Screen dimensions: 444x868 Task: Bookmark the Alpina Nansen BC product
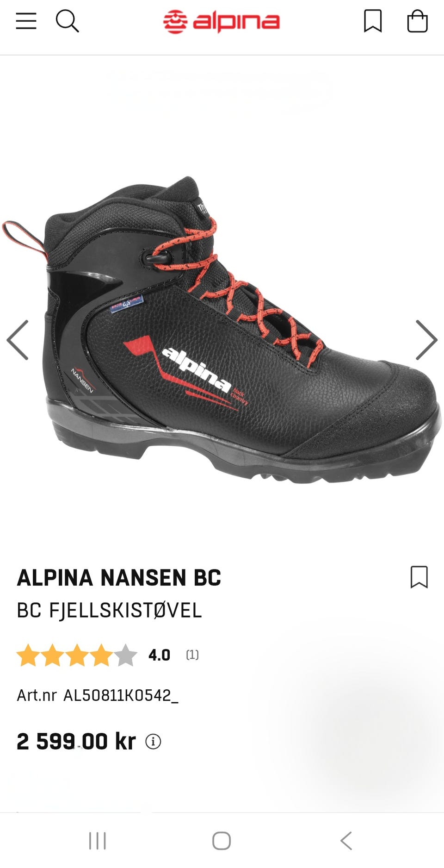pos(419,577)
